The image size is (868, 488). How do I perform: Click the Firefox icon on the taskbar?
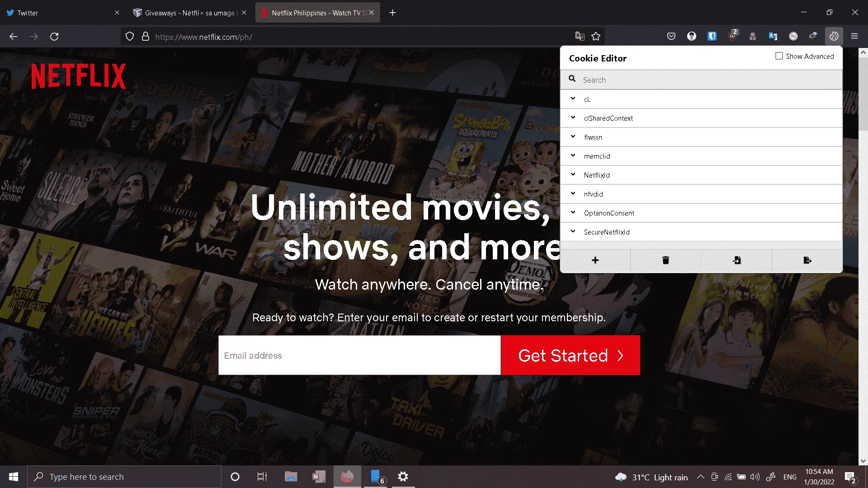[x=347, y=477]
